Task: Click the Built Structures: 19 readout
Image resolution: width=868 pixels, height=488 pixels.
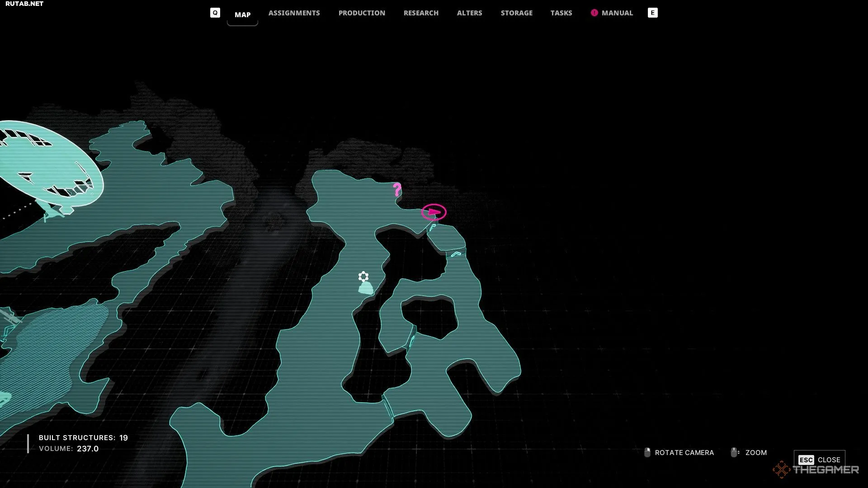Action: (83, 438)
